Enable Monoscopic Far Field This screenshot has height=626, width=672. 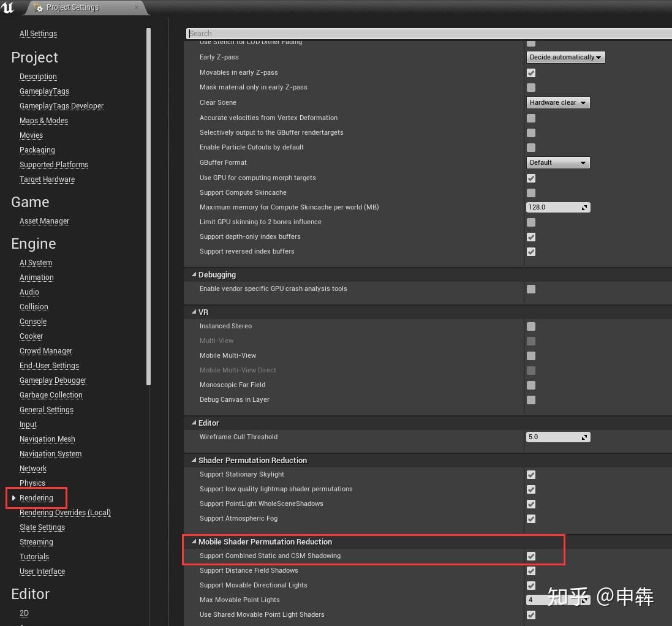[x=530, y=385]
